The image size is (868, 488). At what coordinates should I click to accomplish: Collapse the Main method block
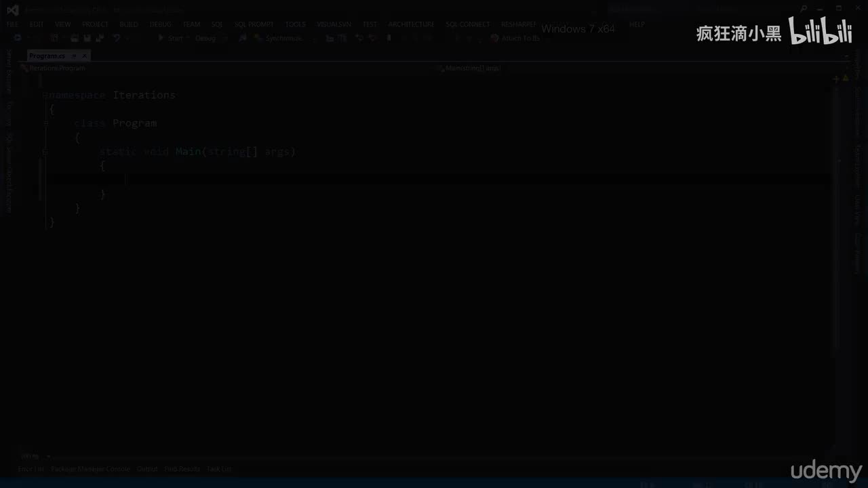(x=45, y=152)
